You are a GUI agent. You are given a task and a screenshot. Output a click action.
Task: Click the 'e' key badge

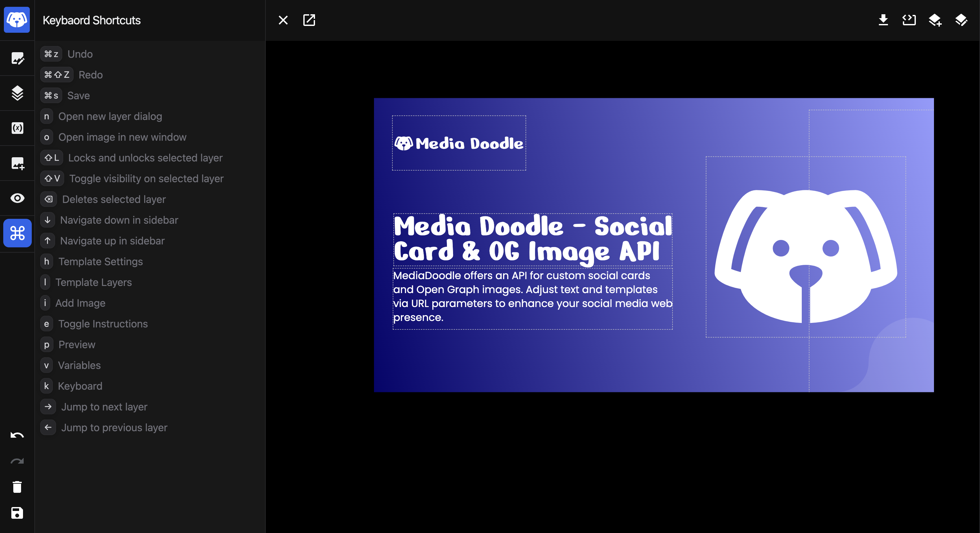46,324
